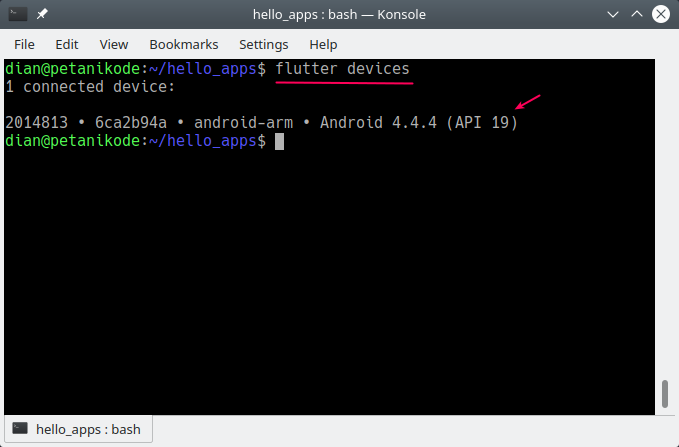
Task: Click the Konsole terminal icon in title bar
Action: tap(18, 14)
